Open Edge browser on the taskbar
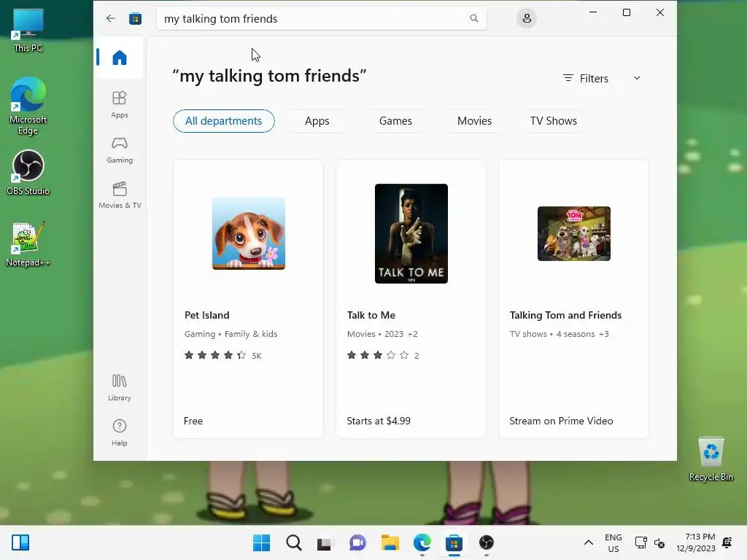Screen dimensions: 747x560 click(x=422, y=542)
